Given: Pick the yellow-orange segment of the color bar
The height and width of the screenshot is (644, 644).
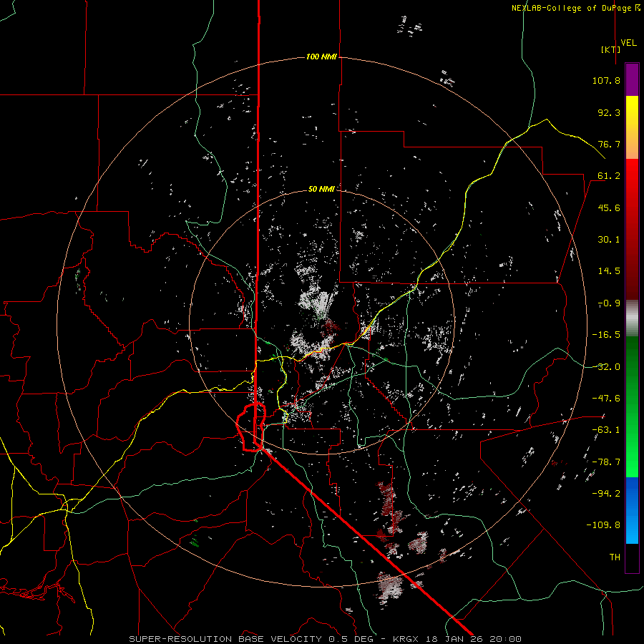Looking at the screenshot, I should pyautogui.click(x=632, y=127).
